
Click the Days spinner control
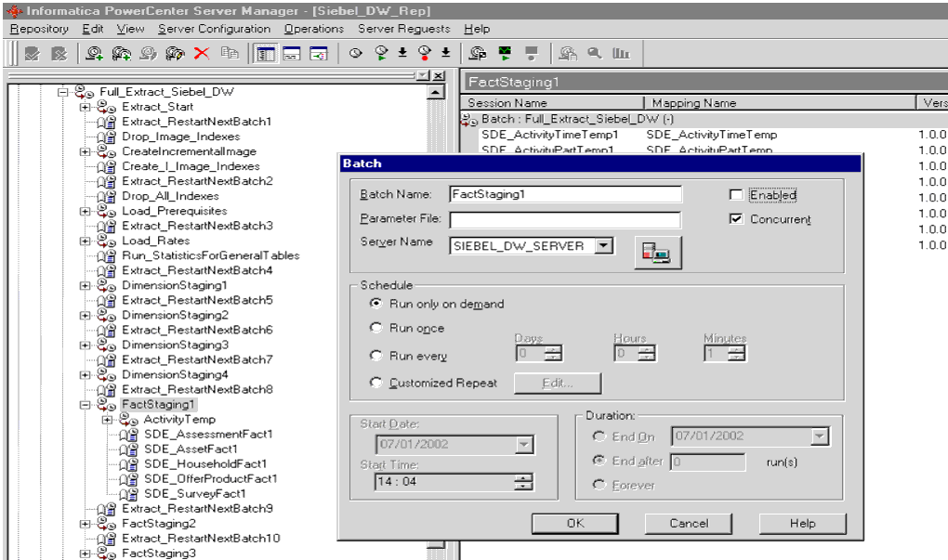click(553, 354)
